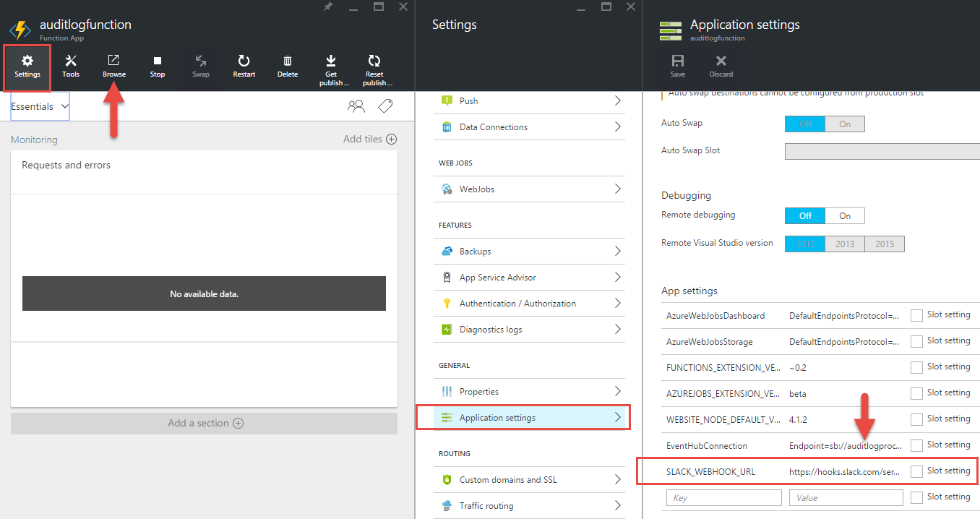Click the Traffic routing icon

tap(447, 506)
